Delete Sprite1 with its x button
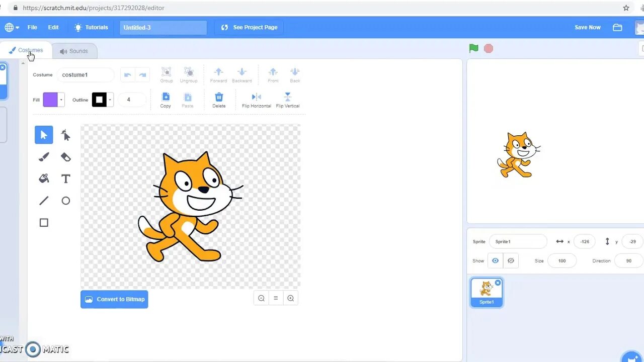 tap(498, 283)
